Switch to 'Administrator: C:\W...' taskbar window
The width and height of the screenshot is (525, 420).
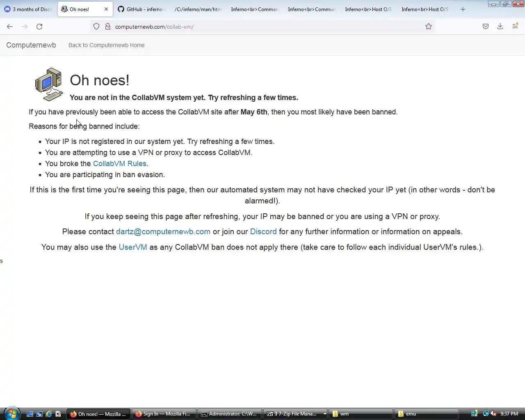(x=229, y=414)
